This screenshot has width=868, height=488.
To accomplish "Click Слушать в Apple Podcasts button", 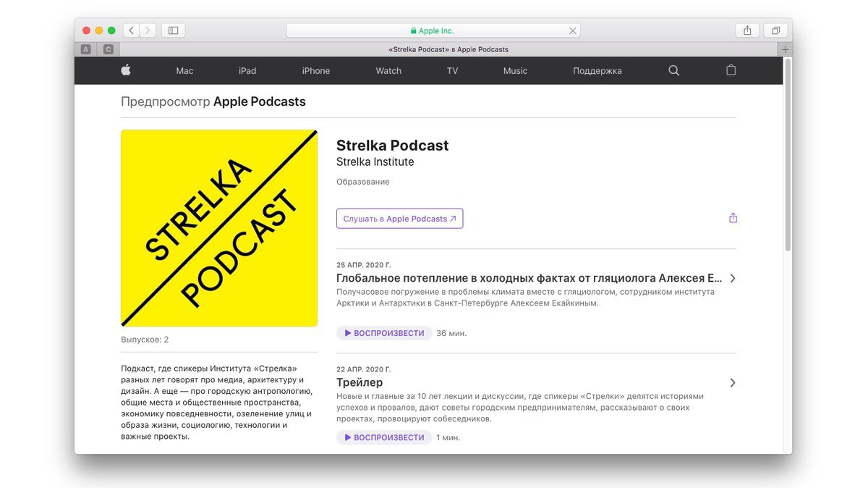I will tap(399, 219).
